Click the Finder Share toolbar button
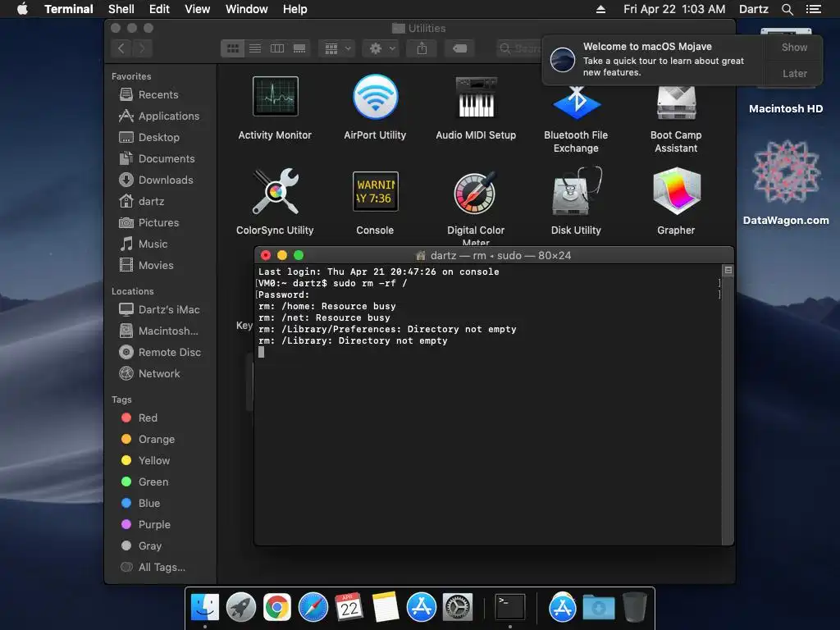This screenshot has height=630, width=840. click(422, 48)
